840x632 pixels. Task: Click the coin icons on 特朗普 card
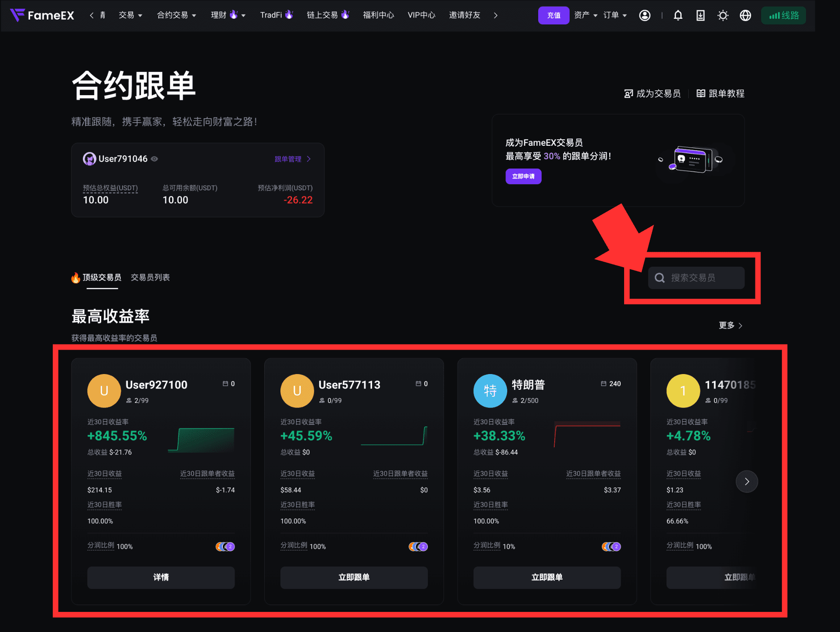click(x=611, y=546)
